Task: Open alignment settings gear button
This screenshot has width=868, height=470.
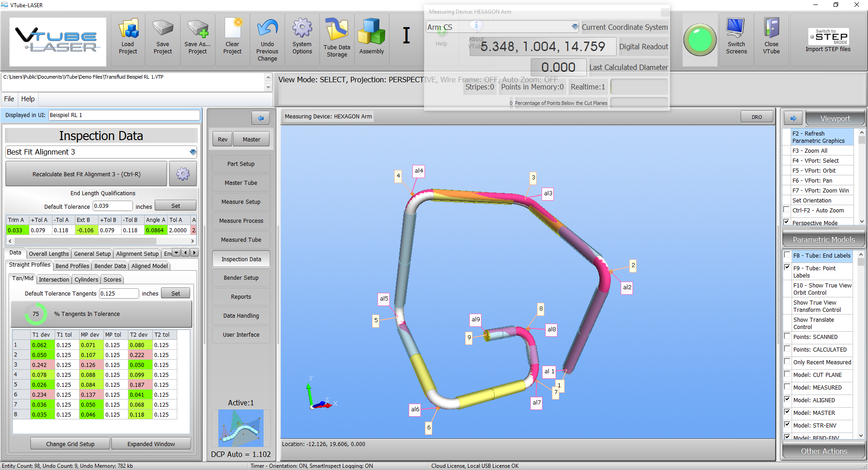Action: tap(183, 174)
